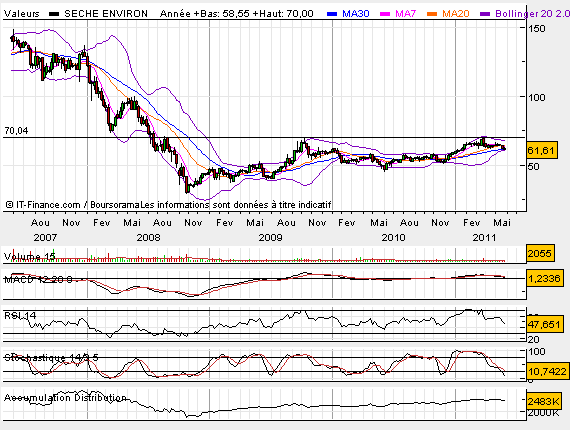Click the 100 axis label in the Stochastique panel
Screen dimensions: 570x430
[x=537, y=351]
